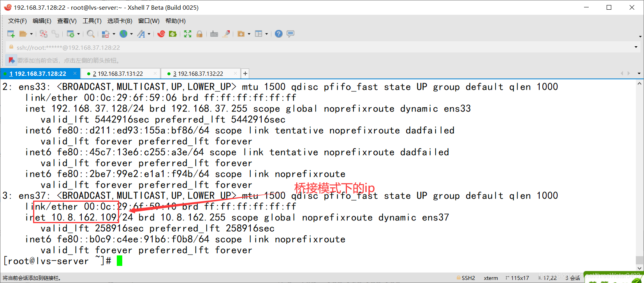Click the Font icon in toolbar
The height and width of the screenshot is (283, 644).
141,34
